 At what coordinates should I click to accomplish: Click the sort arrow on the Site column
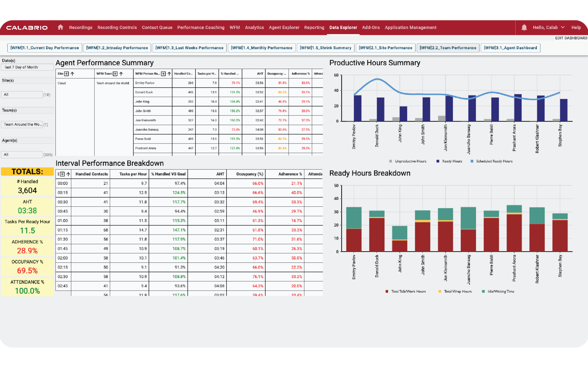73,74
